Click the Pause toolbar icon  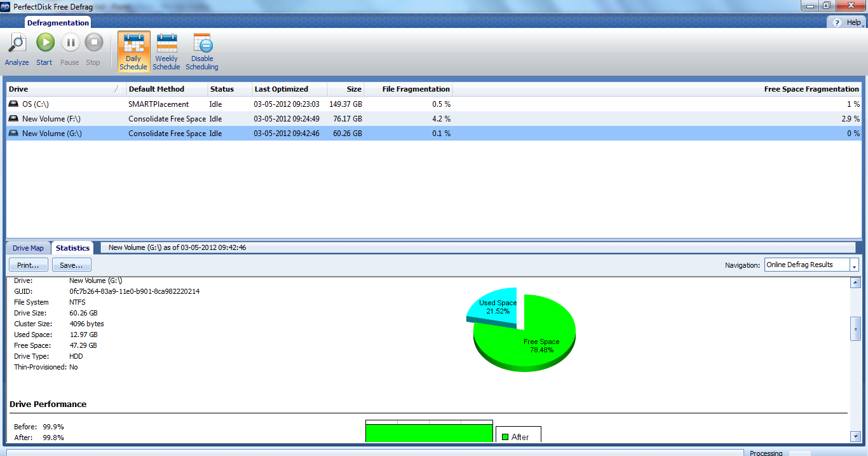pos(70,43)
